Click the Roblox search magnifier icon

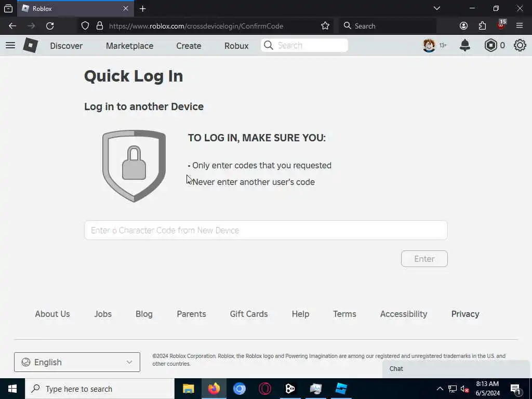pos(269,45)
